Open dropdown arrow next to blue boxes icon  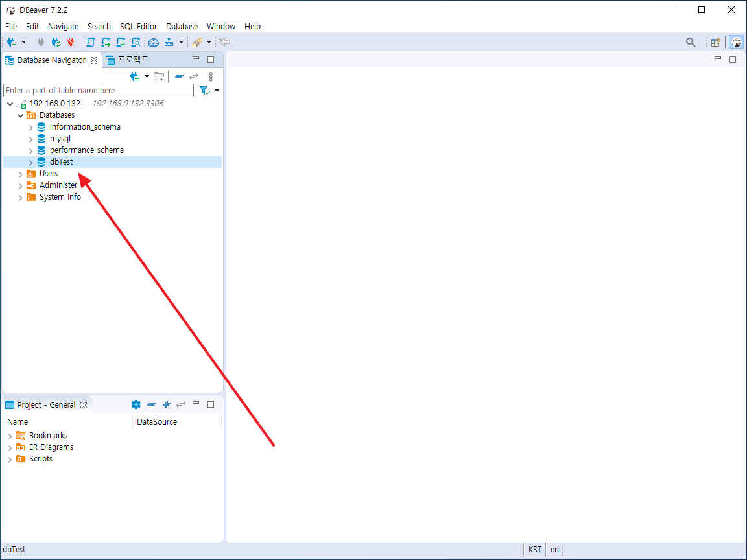click(x=181, y=42)
